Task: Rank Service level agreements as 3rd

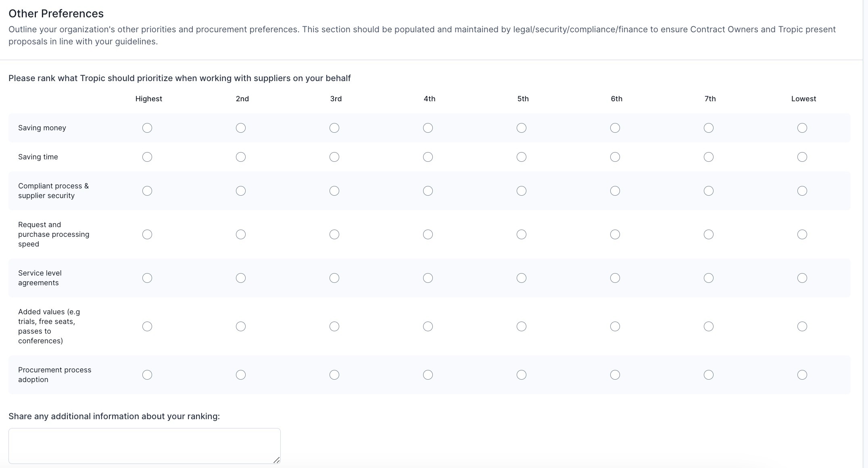Action: [334, 278]
